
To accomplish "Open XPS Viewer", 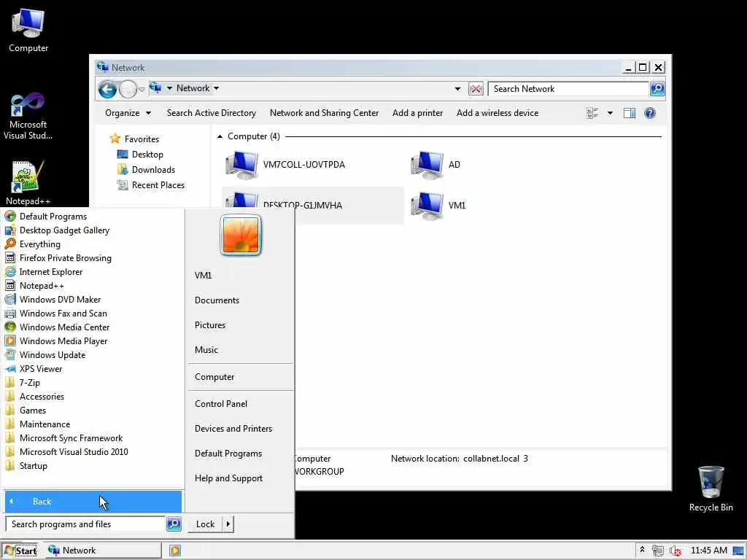I will click(x=41, y=368).
